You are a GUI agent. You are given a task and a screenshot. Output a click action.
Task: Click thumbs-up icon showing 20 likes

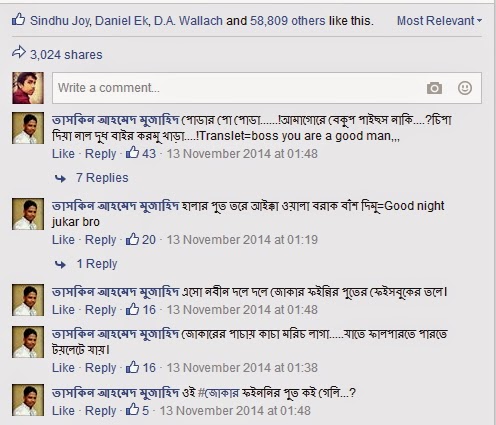pos(132,239)
